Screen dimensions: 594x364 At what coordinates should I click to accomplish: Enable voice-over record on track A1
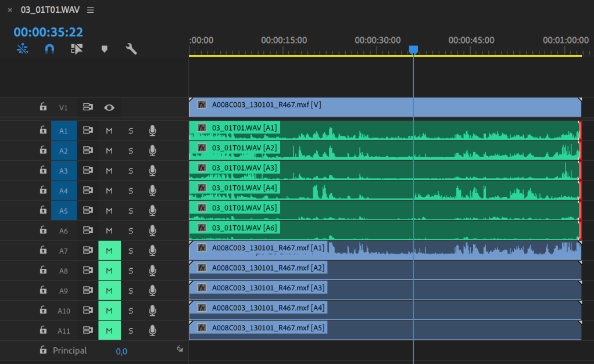point(152,131)
